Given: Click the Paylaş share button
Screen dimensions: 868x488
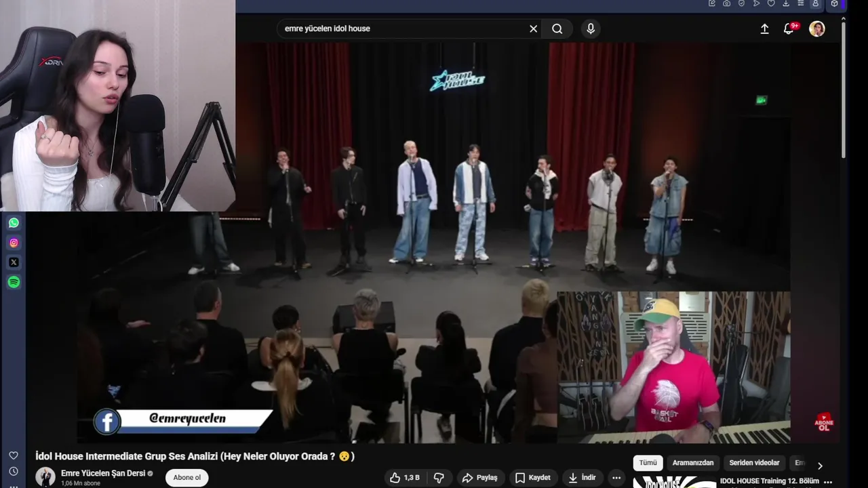Looking at the screenshot, I should [479, 477].
